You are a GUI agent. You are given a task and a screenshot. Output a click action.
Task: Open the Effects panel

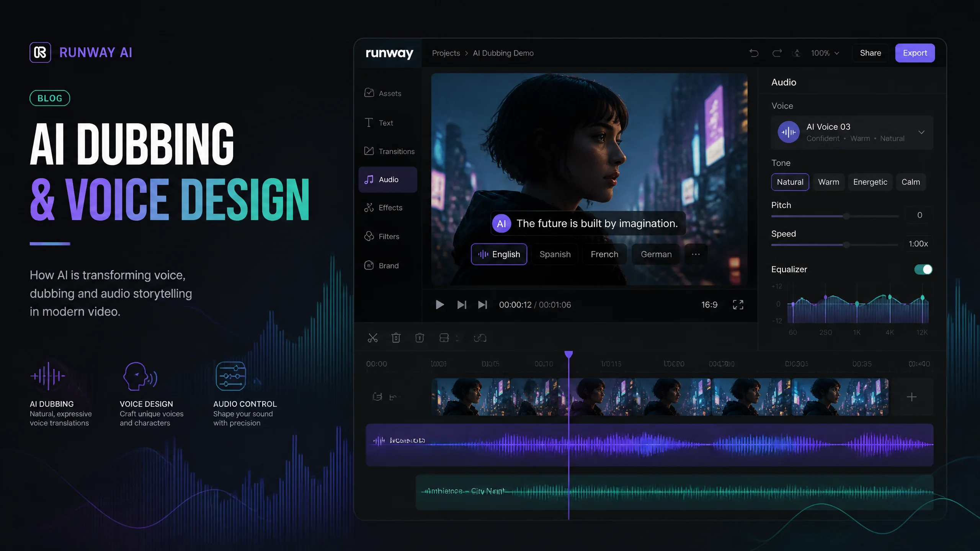(388, 208)
